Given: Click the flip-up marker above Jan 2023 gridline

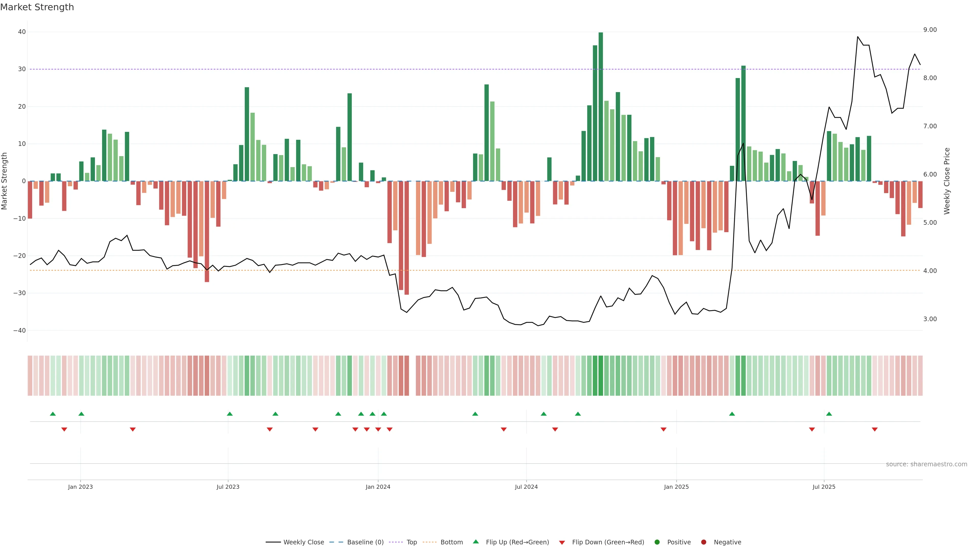Looking at the screenshot, I should point(81,414).
